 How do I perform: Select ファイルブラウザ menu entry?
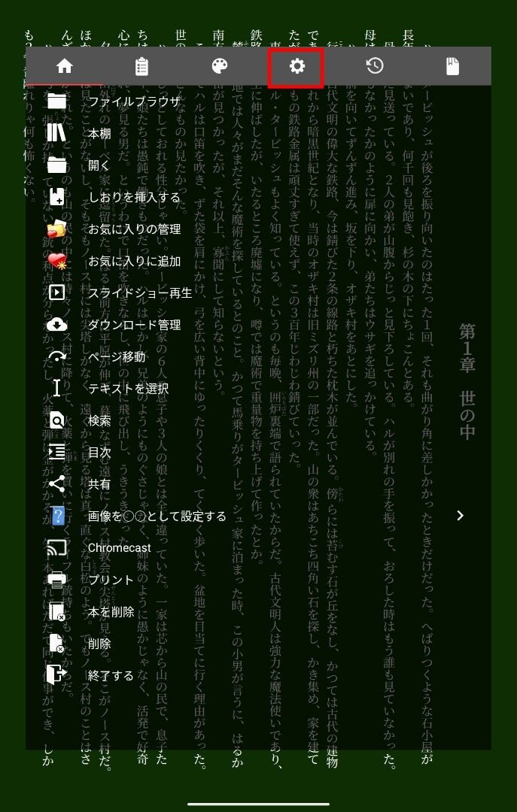(x=134, y=101)
